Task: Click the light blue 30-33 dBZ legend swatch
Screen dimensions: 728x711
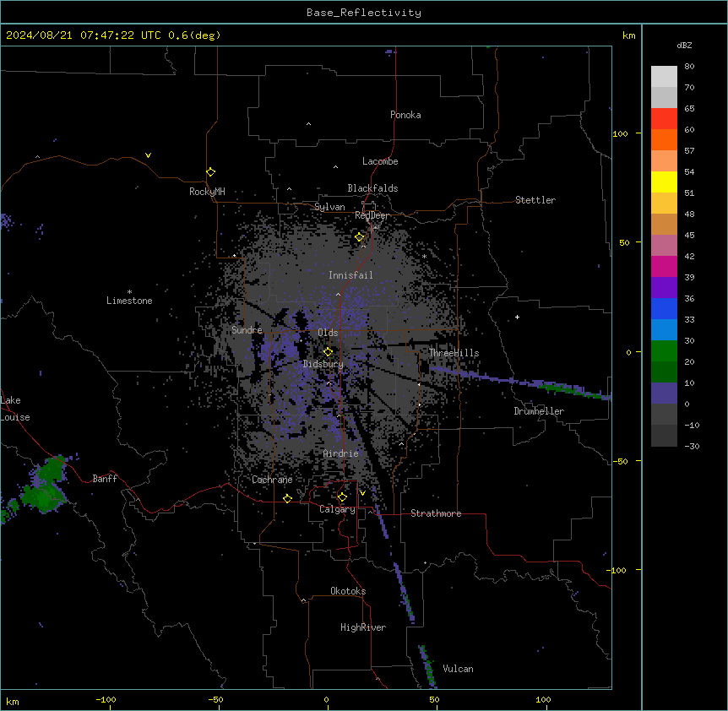Action: [x=664, y=330]
